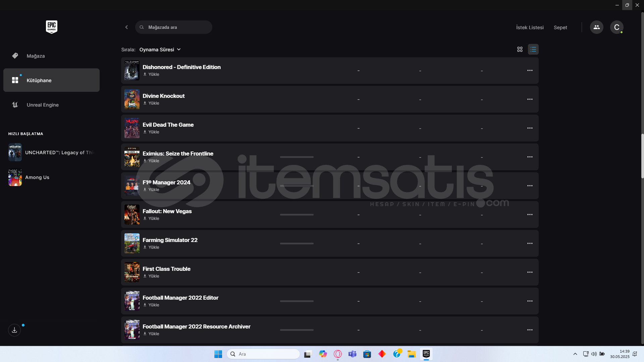Viewport: 644px width, 362px height.
Task: Open the Windows Start menu
Action: [218, 354]
